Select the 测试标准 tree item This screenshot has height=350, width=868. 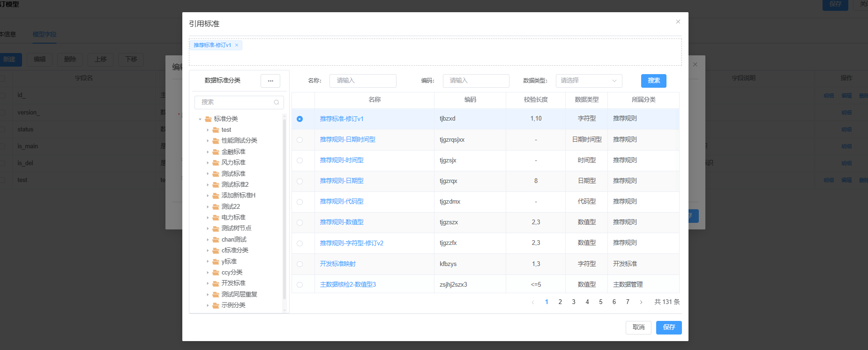(233, 174)
